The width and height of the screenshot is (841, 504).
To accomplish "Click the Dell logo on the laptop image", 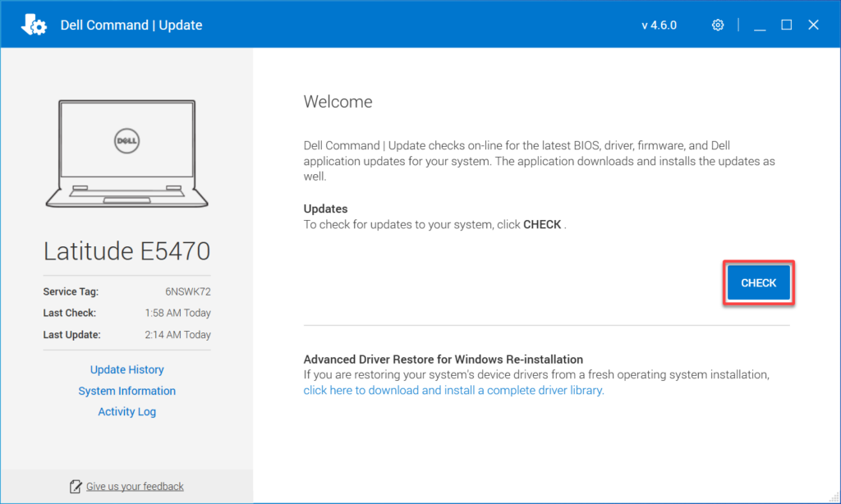I will pyautogui.click(x=126, y=140).
